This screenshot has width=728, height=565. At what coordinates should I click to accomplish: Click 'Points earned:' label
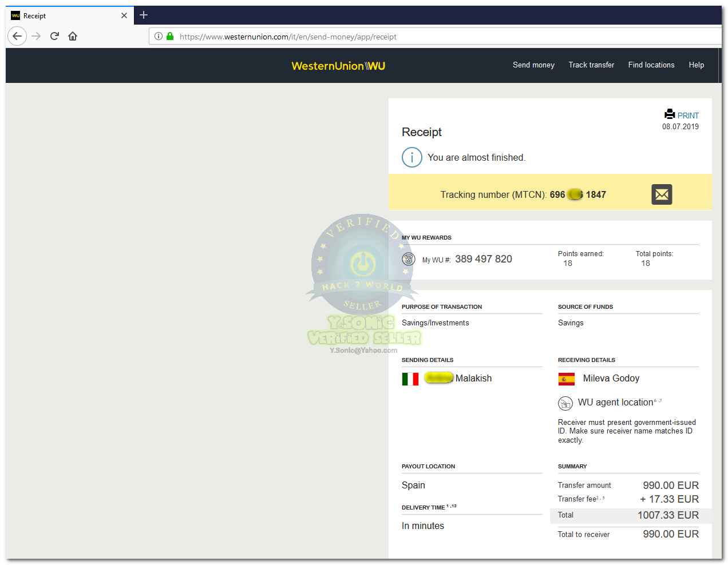(x=581, y=254)
